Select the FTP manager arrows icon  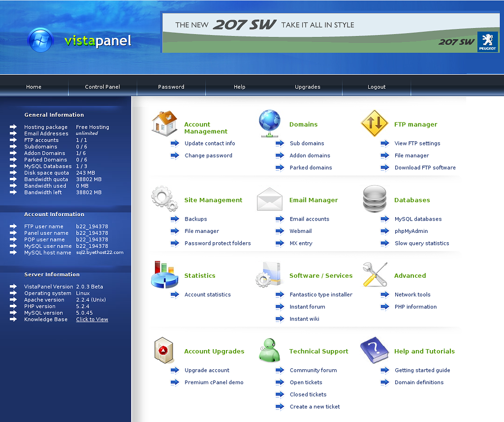point(375,123)
